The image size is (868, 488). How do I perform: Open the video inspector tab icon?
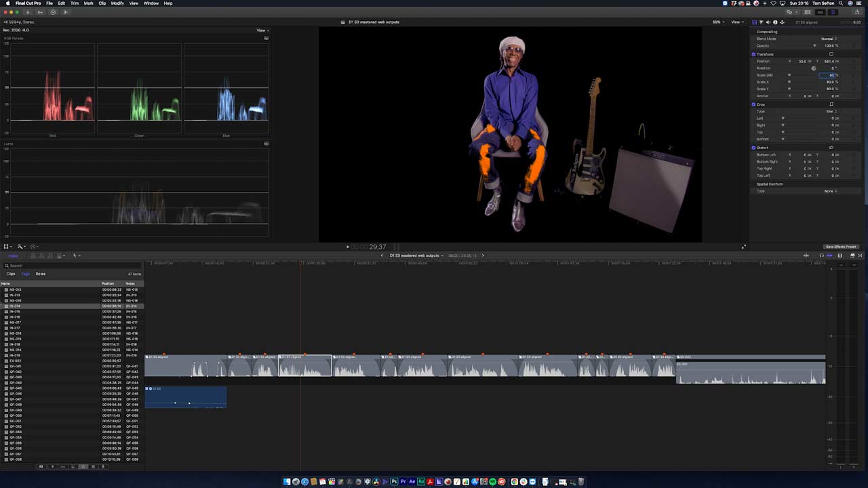tap(755, 22)
